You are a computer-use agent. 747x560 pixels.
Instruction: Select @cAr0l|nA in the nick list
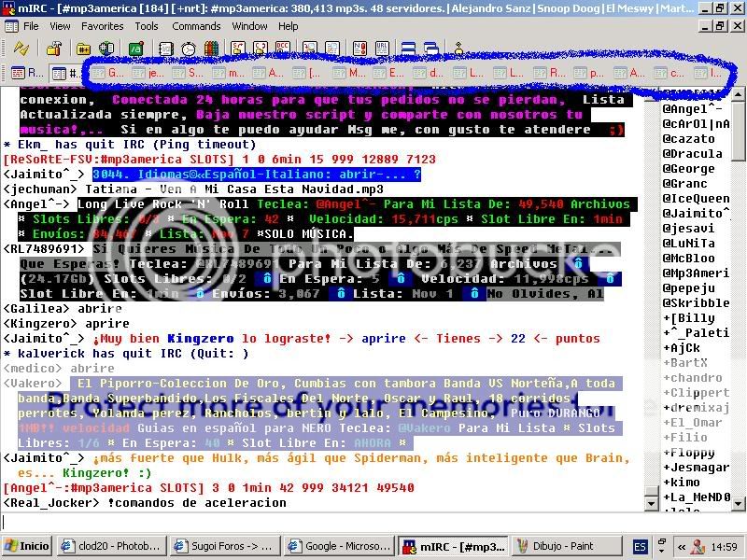coord(696,124)
